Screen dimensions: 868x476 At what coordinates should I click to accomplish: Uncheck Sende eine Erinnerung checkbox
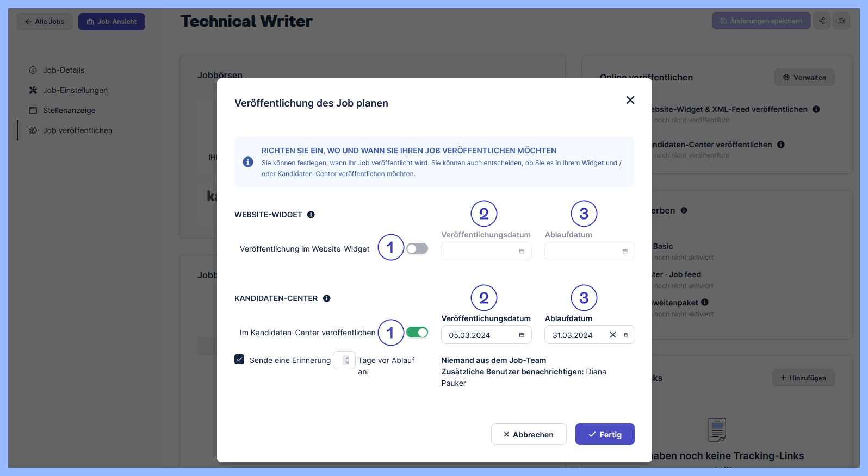pyautogui.click(x=239, y=359)
